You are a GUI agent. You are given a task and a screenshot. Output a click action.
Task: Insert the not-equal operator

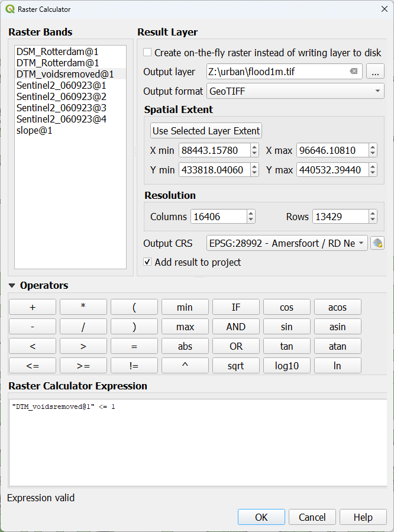click(x=134, y=366)
